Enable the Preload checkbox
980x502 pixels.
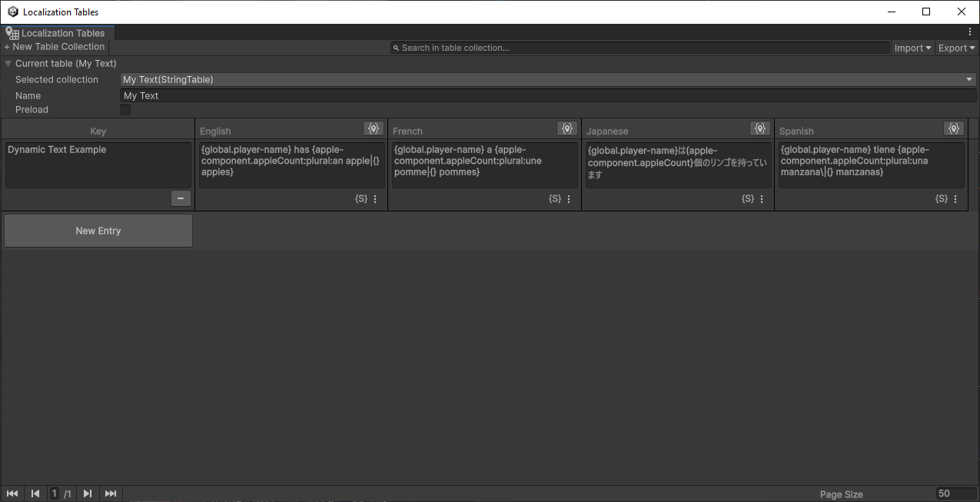125,110
